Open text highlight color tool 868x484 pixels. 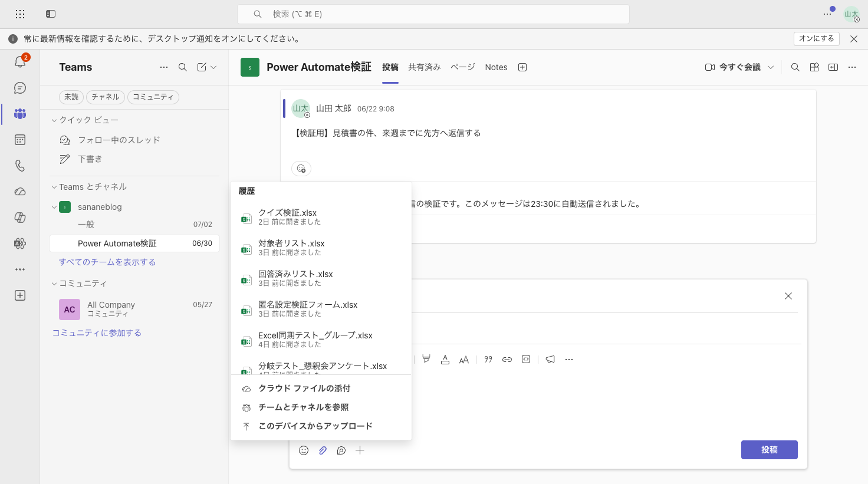point(426,360)
